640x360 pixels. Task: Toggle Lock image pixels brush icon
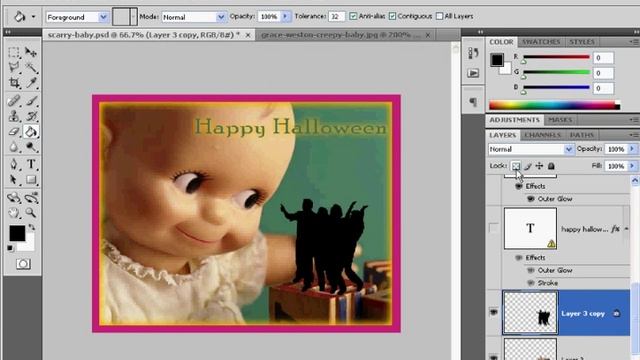click(528, 166)
